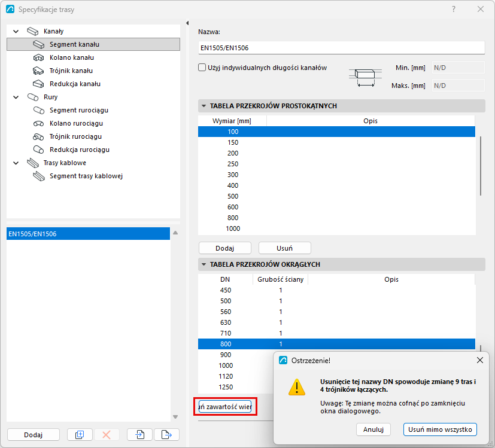
Task: Click the specification list scroll-up arrow
Action: pos(175,233)
